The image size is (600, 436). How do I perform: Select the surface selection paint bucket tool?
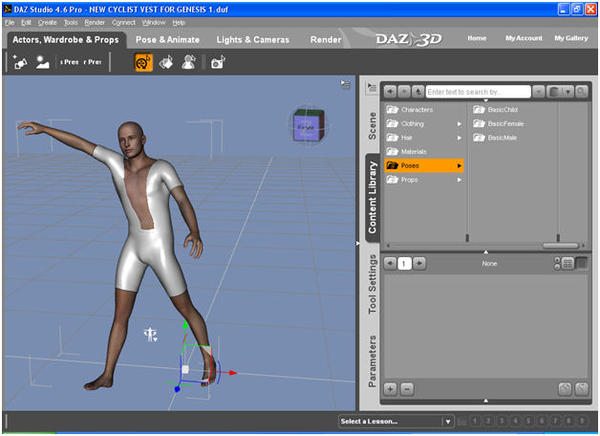click(166, 62)
